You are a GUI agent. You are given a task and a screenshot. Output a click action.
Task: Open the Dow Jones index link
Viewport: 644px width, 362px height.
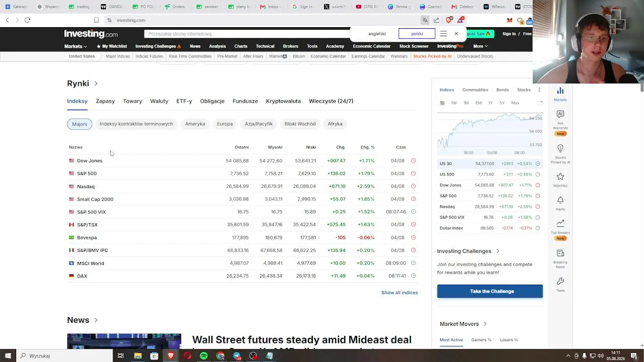[x=90, y=161]
